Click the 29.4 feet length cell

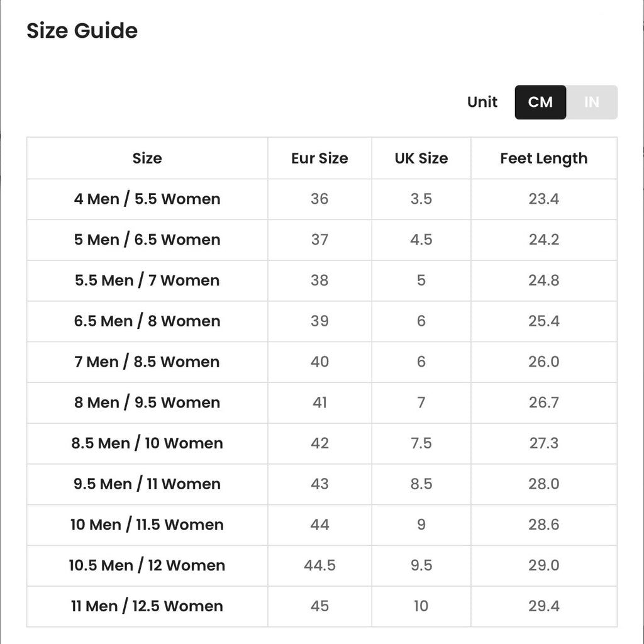tap(544, 606)
